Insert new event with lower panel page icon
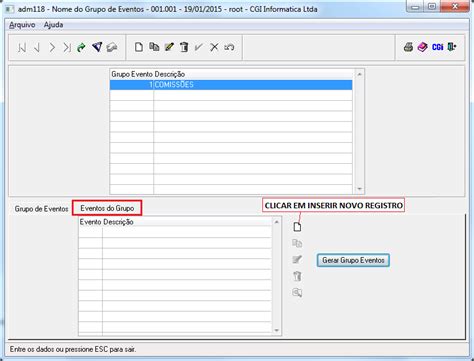 297,227
